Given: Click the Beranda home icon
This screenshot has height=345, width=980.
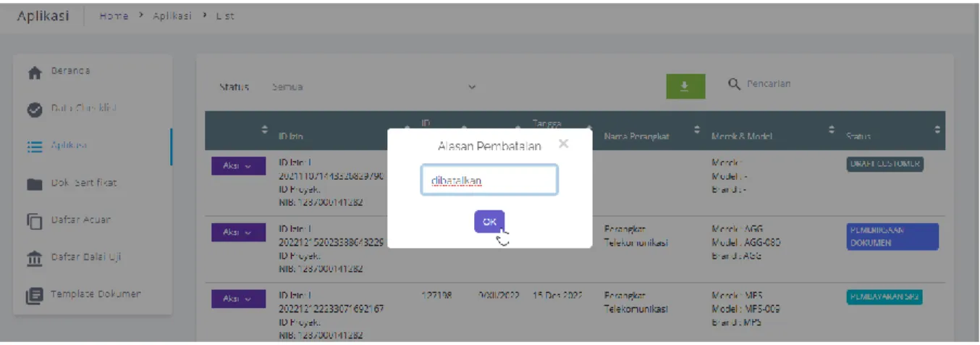Looking at the screenshot, I should [x=34, y=72].
